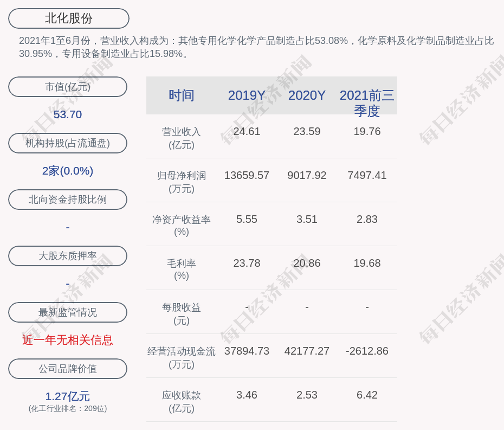
Task: Click the 2021前三季度 column header
Action: (367, 102)
